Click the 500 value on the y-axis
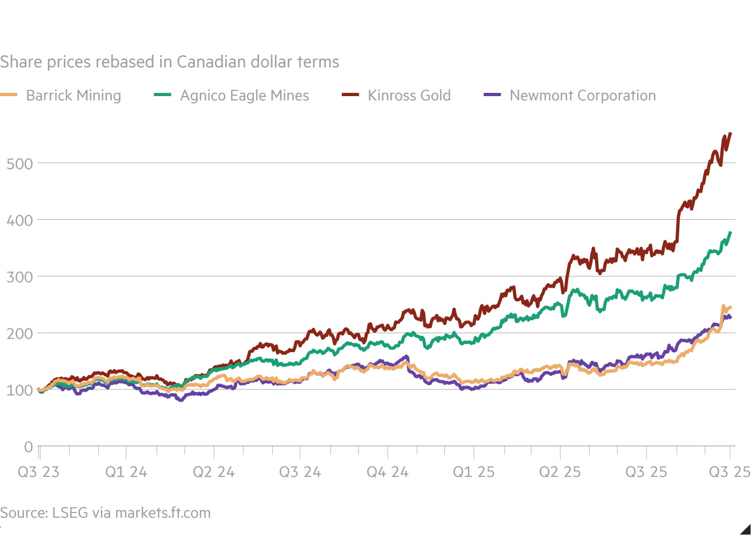Image resolution: width=756 pixels, height=540 pixels. pos(19,164)
